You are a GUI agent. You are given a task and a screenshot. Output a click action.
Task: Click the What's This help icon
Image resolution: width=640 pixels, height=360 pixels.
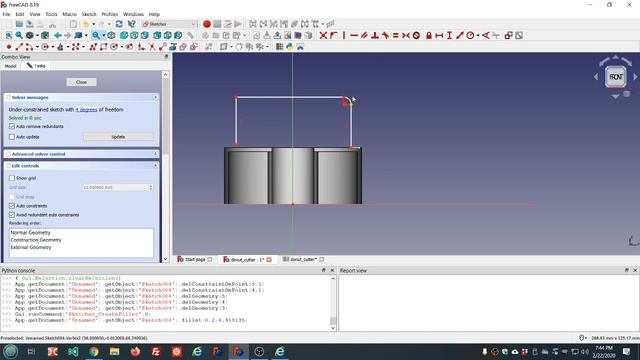coord(131,24)
